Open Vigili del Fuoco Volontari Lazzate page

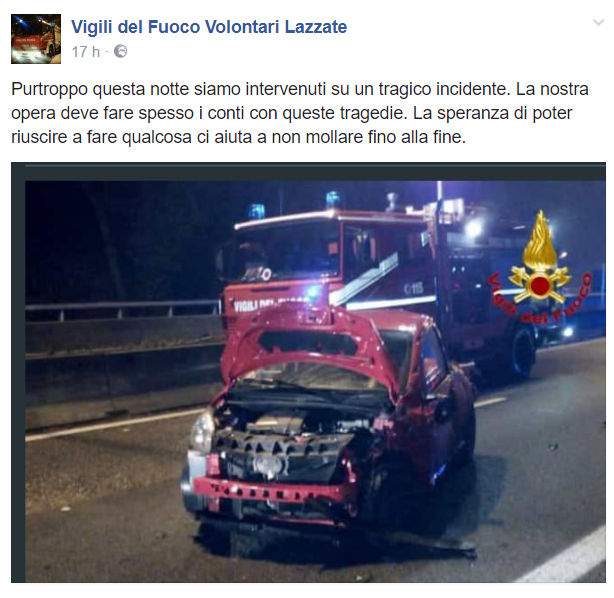209,27
